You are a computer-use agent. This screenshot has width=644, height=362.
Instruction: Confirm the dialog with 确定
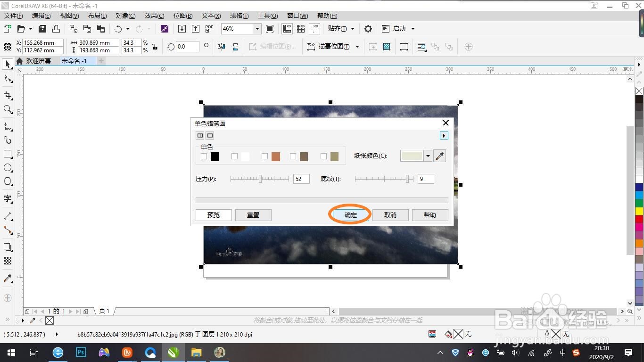(351, 215)
